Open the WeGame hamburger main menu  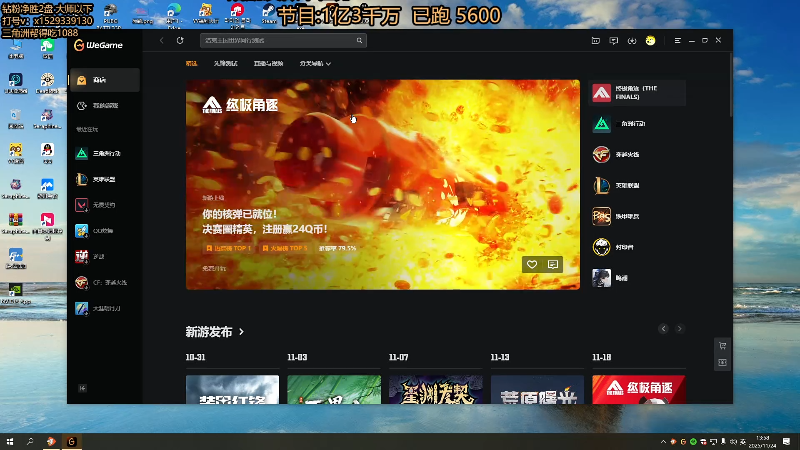pyautogui.click(x=678, y=40)
